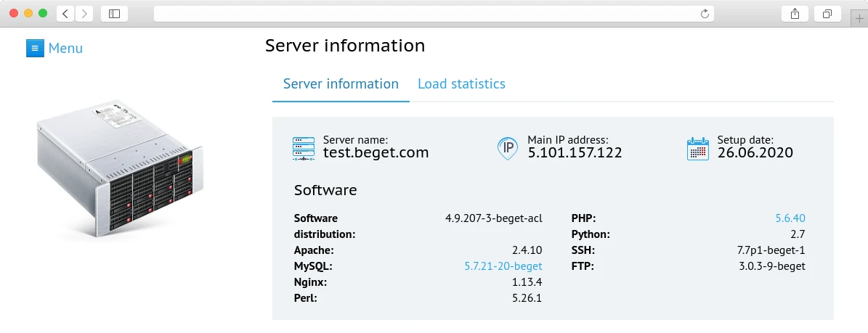Click the server hardware image
The image size is (868, 333).
tap(120, 168)
